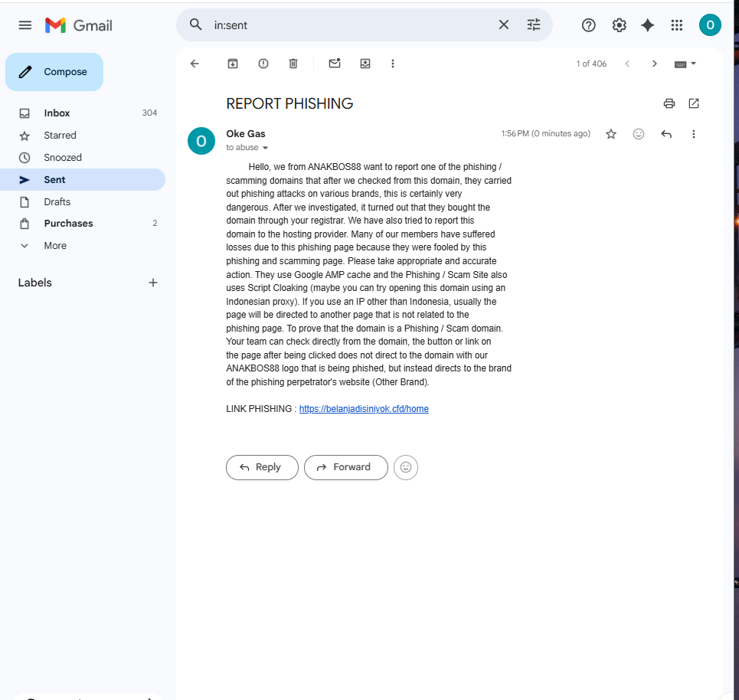
Task: Open search filter options icon
Action: pos(534,25)
